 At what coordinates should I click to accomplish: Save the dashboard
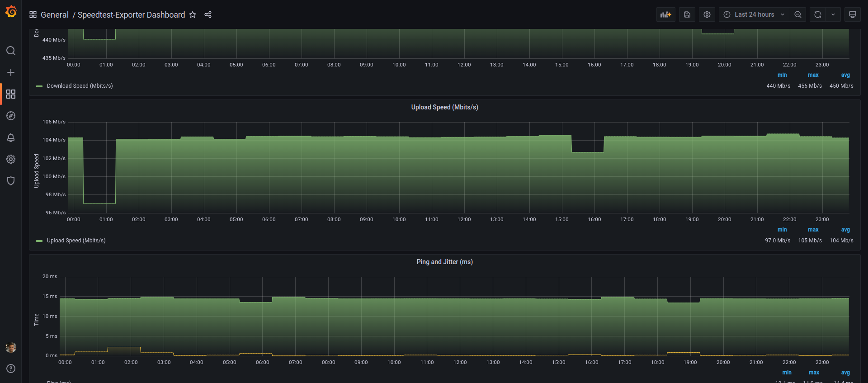point(687,14)
